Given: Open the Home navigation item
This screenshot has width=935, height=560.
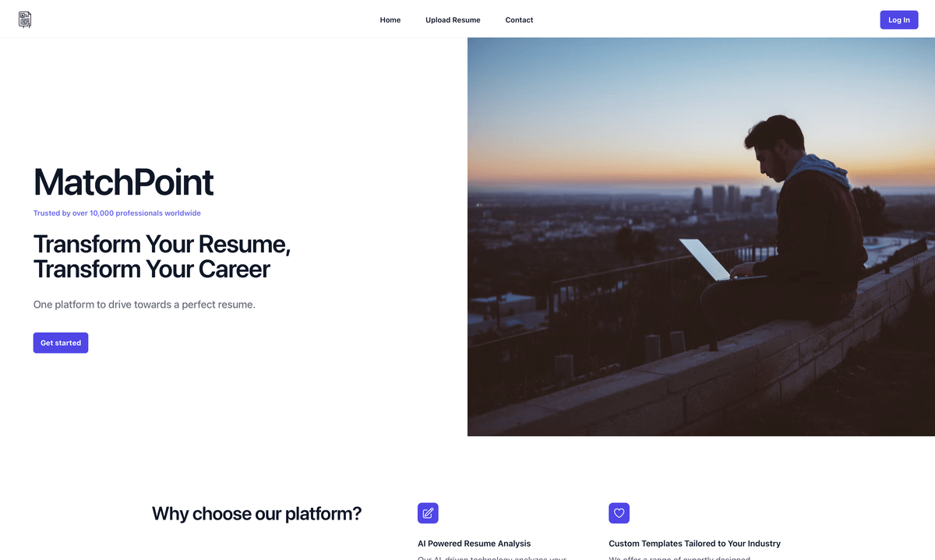Looking at the screenshot, I should (x=390, y=19).
